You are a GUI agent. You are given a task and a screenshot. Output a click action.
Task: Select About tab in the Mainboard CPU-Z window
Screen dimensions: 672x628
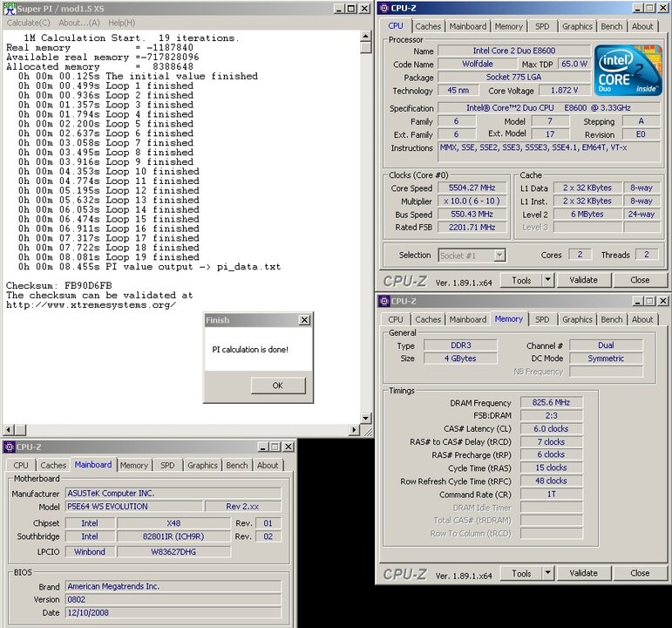[268, 466]
